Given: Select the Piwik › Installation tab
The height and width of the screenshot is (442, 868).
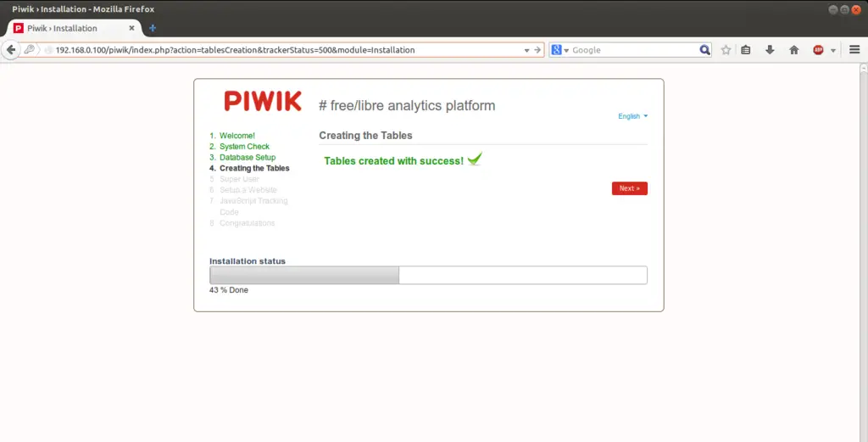Looking at the screenshot, I should click(75, 28).
